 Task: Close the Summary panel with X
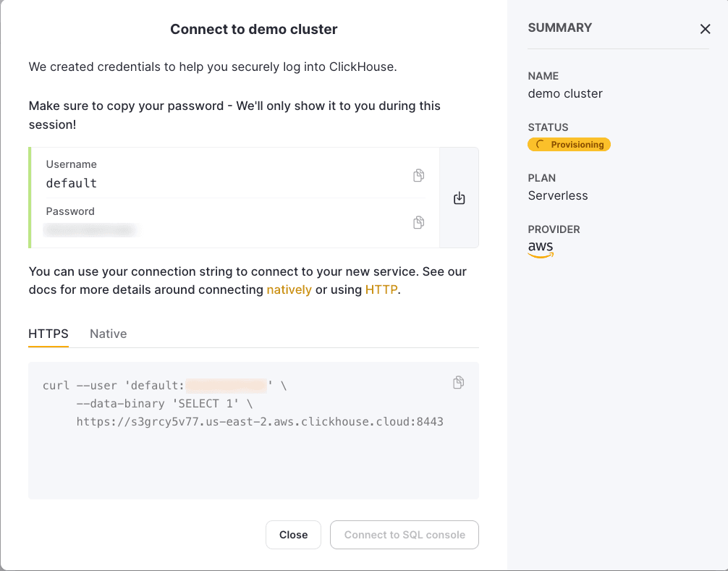[705, 29]
